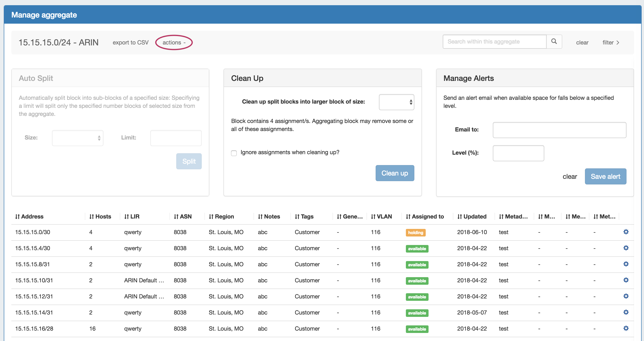Click the search within this aggregate field
The image size is (644, 341).
click(x=494, y=42)
